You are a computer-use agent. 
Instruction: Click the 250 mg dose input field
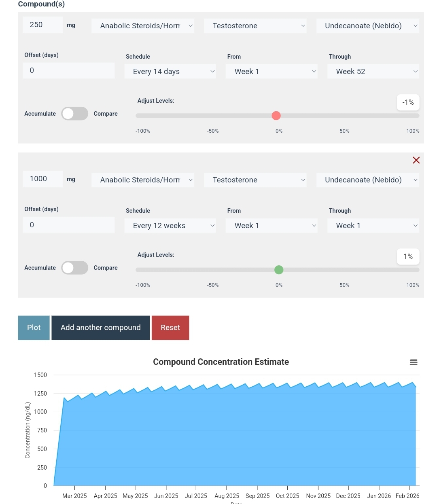pos(42,25)
